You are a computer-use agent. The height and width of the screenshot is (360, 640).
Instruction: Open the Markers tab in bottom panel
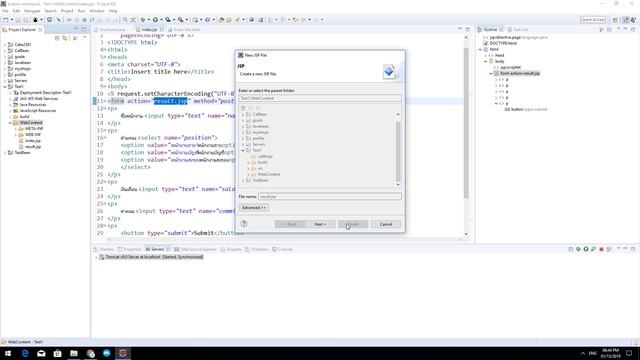[104, 249]
